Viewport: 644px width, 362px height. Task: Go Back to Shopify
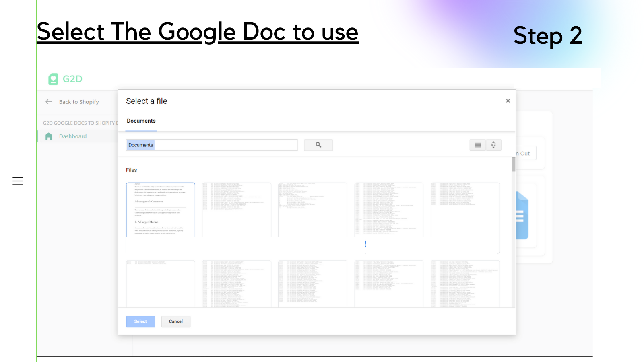pos(79,102)
